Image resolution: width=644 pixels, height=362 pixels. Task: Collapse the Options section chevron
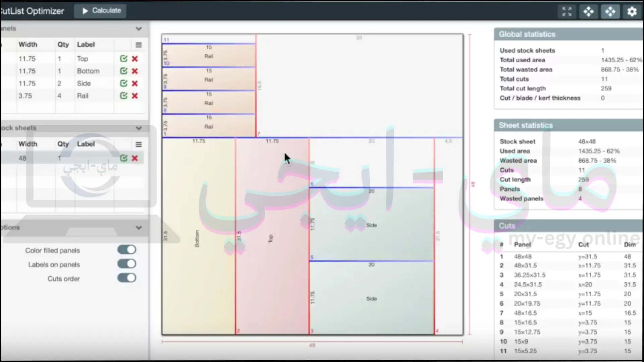(x=139, y=228)
